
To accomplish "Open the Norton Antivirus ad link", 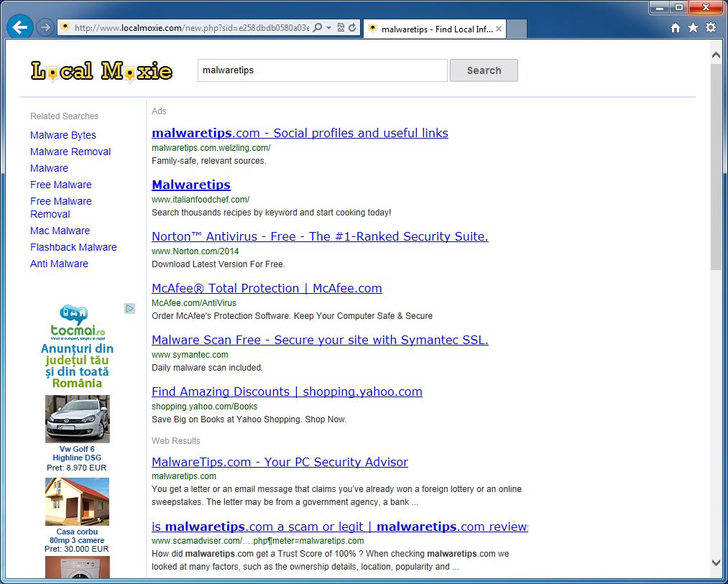I will pos(319,236).
